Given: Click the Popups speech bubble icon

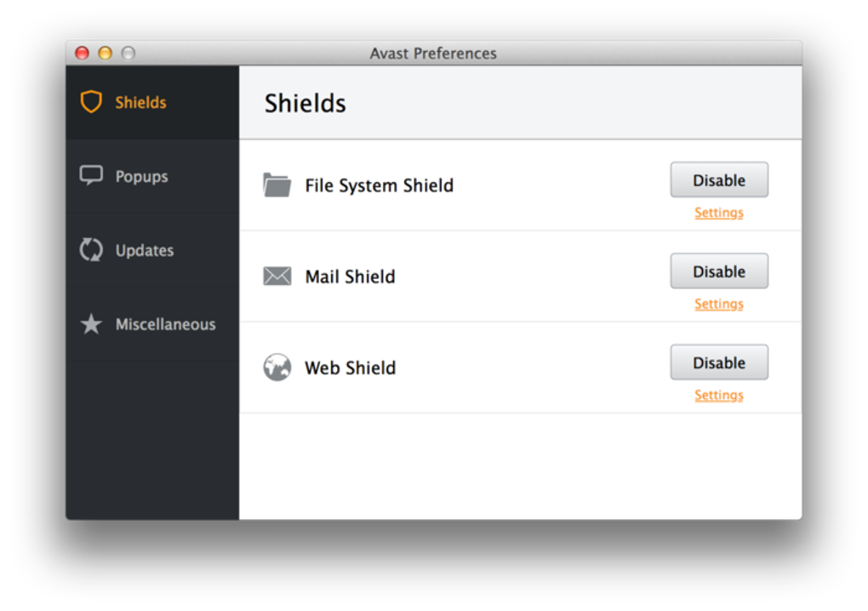Looking at the screenshot, I should (x=91, y=176).
